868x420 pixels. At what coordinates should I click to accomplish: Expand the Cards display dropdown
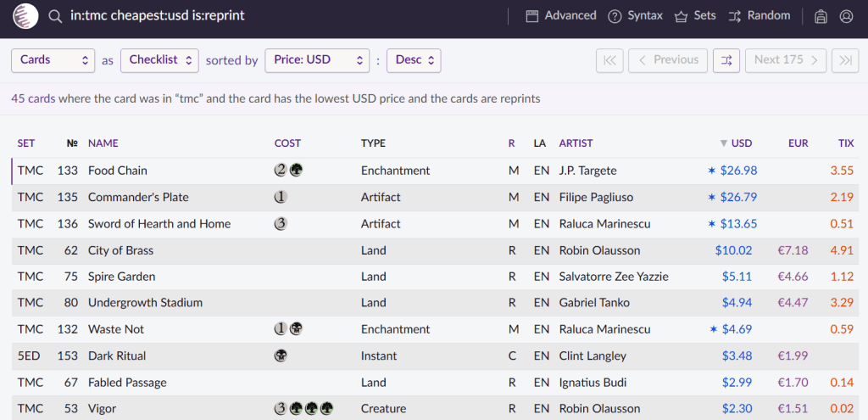[x=53, y=60]
